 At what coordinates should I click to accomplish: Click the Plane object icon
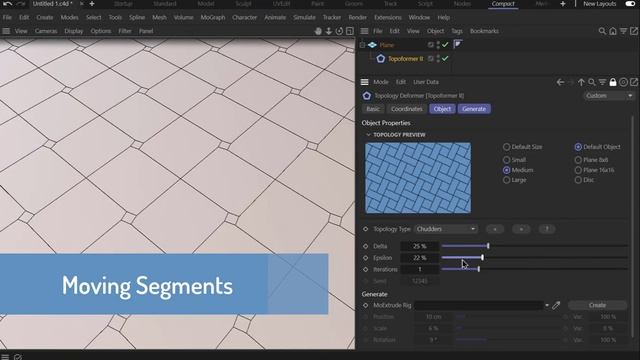click(372, 45)
